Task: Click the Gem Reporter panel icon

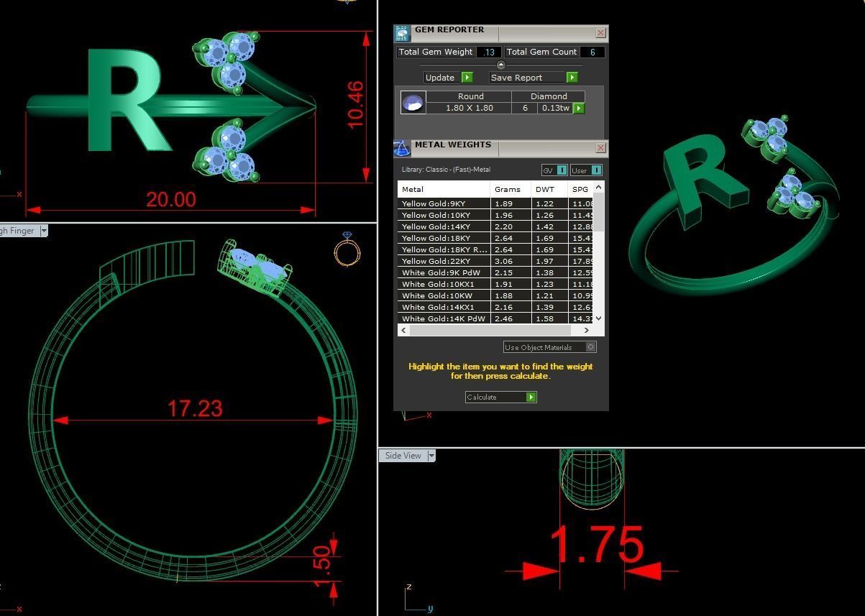Action: pos(402,33)
